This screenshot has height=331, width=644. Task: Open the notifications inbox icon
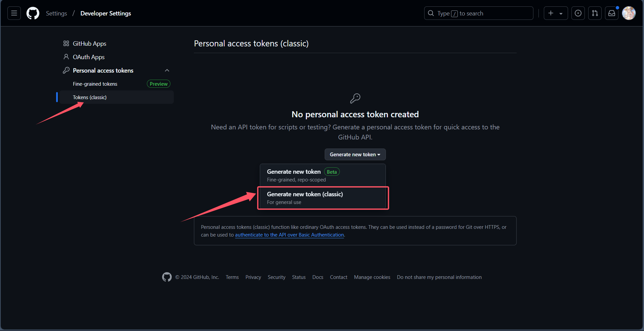(612, 13)
